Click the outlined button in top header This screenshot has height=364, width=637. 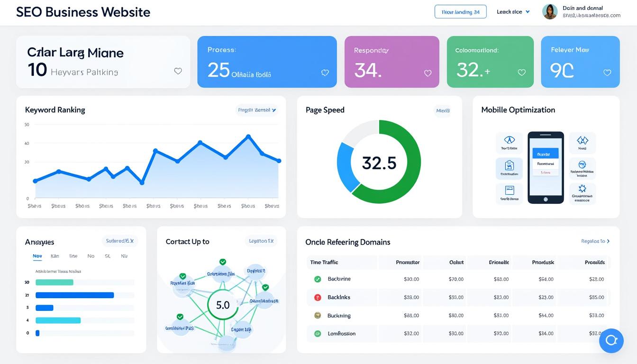click(460, 12)
